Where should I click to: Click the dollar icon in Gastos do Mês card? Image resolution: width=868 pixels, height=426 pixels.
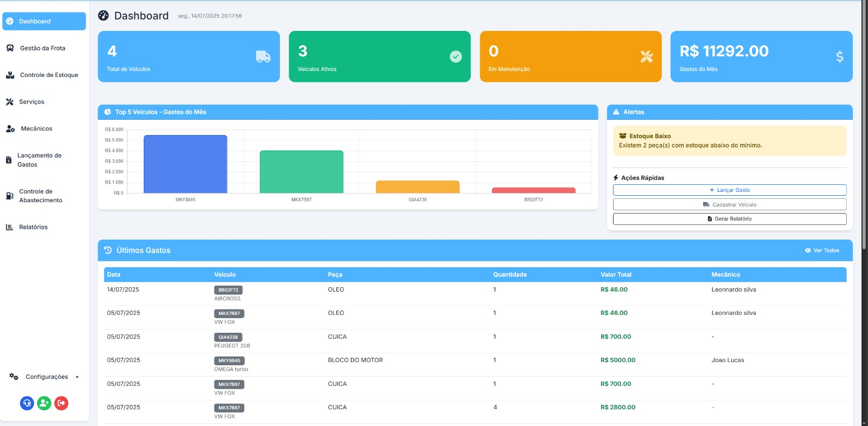[x=839, y=56]
